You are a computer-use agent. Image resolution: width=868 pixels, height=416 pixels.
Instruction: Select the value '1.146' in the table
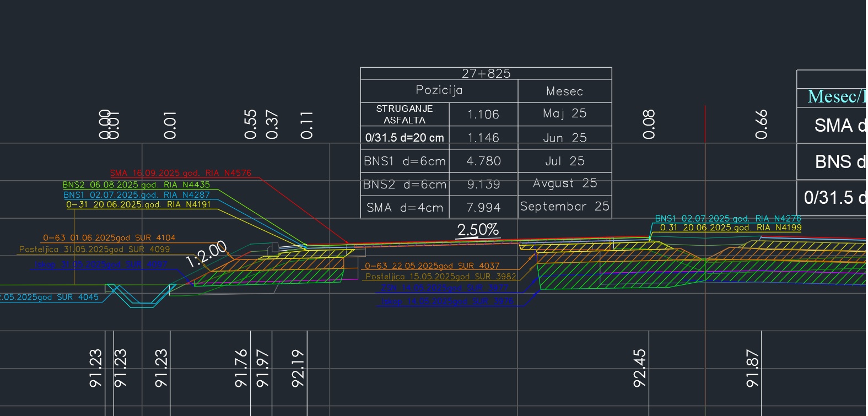coord(483,138)
